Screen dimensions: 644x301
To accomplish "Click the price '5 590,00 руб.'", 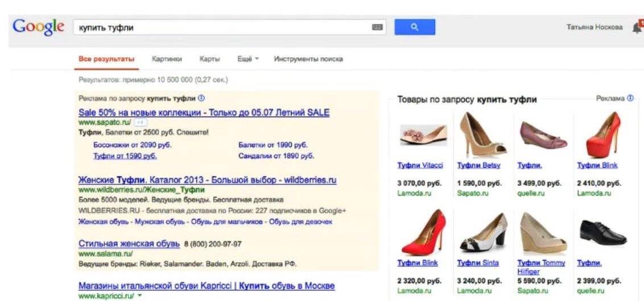I will [539, 281].
